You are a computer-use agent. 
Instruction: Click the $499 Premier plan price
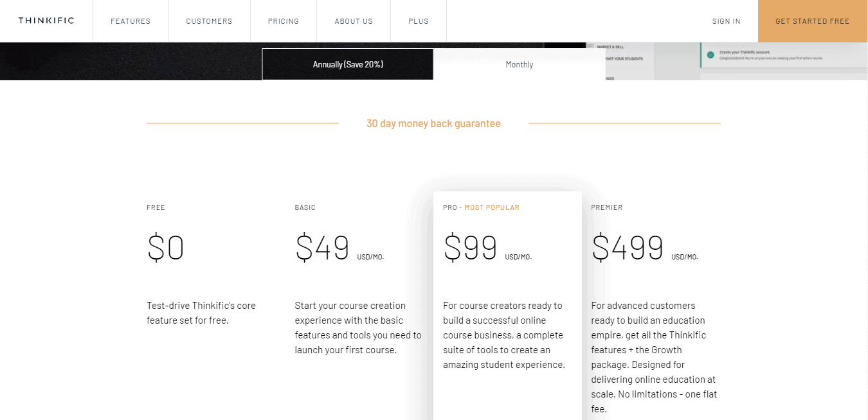click(x=628, y=248)
